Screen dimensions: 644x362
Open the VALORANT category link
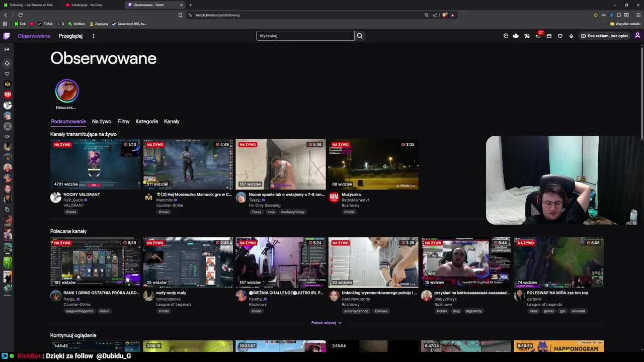[x=73, y=205]
